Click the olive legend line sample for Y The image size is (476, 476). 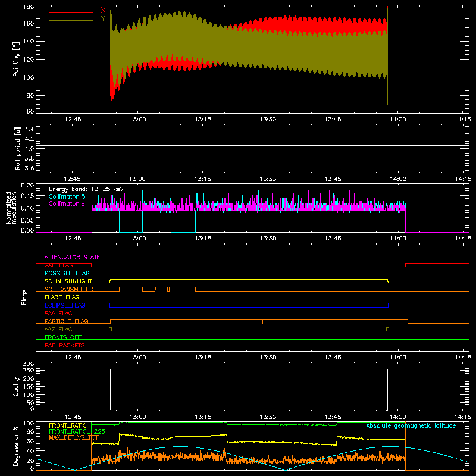click(71, 21)
